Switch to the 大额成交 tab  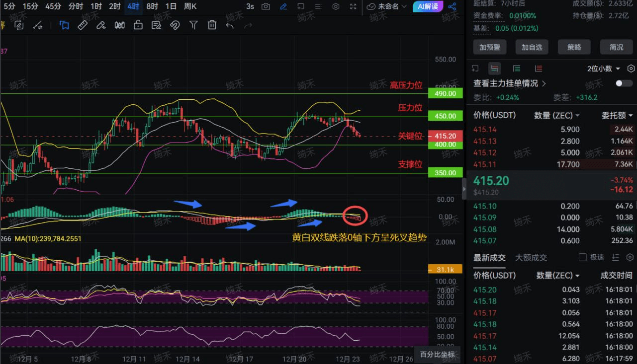click(531, 257)
